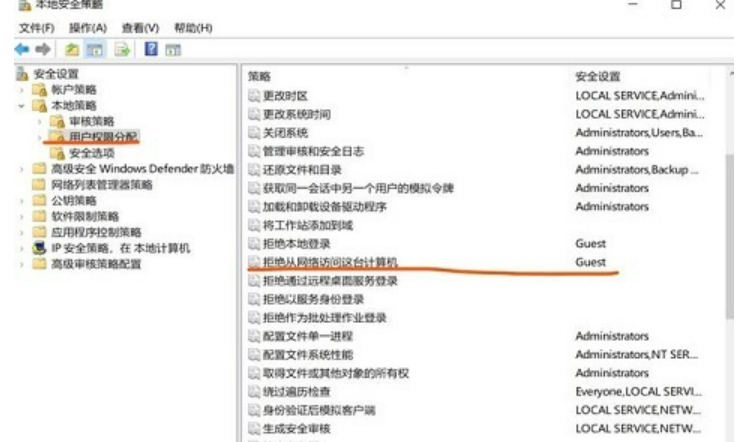The image size is (749, 442).
Task: Click the Up One Level folder icon
Action: 71,49
